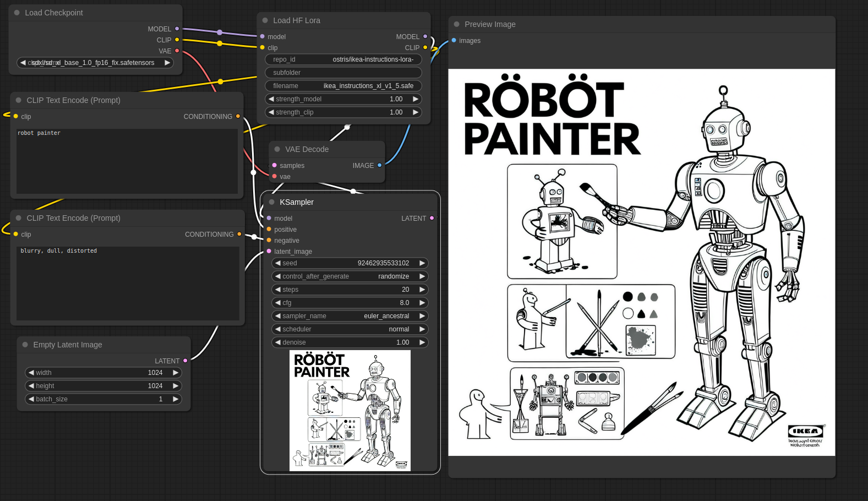Image resolution: width=868 pixels, height=501 pixels.
Task: Click the empty subfolder field
Action: tap(343, 73)
